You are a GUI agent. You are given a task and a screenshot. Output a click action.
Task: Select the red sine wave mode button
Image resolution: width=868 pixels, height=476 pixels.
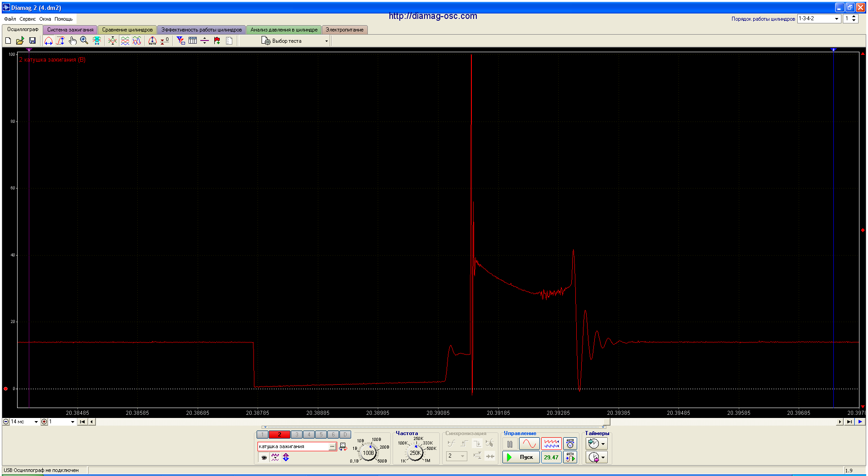point(529,444)
